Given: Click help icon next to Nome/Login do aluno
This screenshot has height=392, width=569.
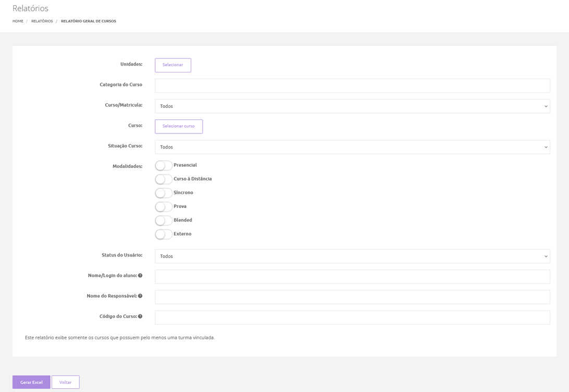Looking at the screenshot, I should [140, 275].
